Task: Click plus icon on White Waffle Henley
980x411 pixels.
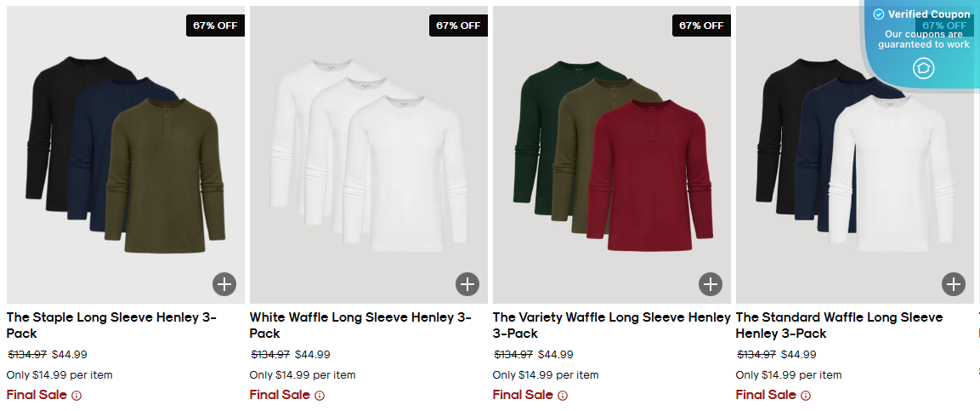Action: [x=467, y=284]
